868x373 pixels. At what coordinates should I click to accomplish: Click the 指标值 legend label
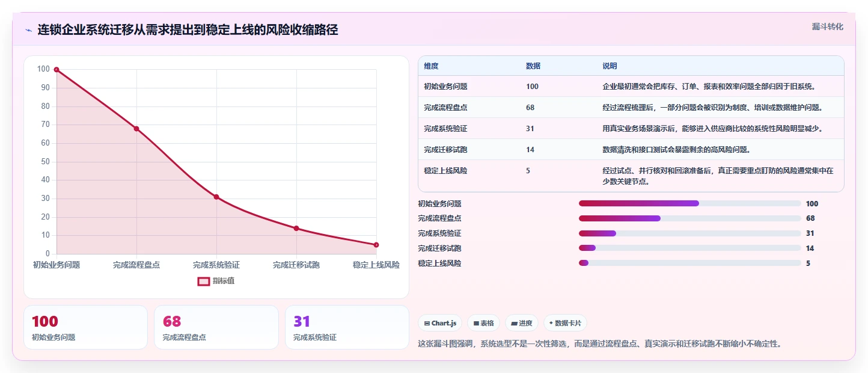click(223, 281)
